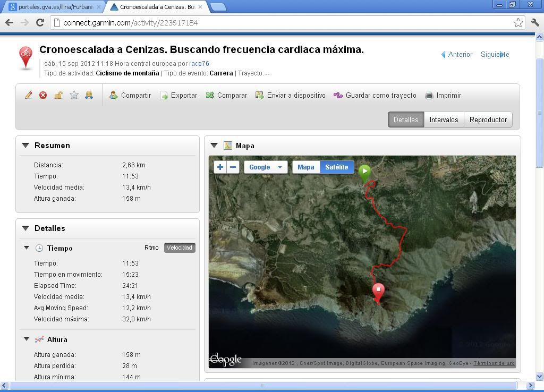
Task: Open Términos de uso link on map
Action: (494, 363)
